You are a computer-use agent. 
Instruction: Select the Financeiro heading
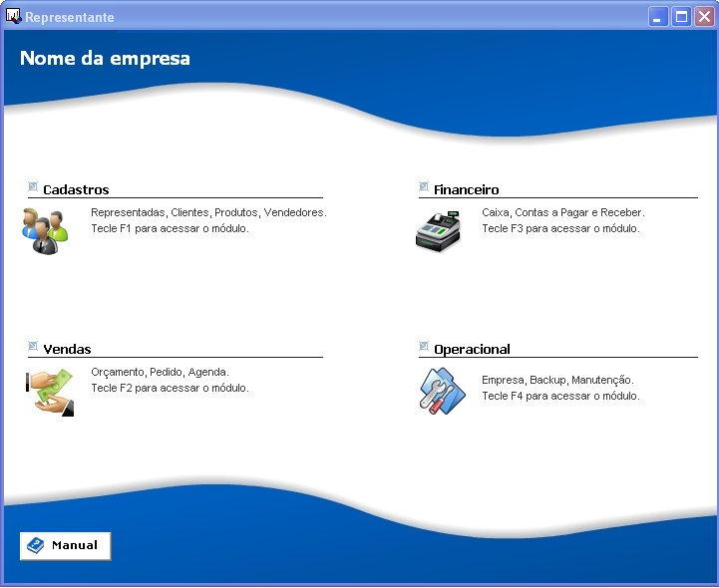click(466, 189)
